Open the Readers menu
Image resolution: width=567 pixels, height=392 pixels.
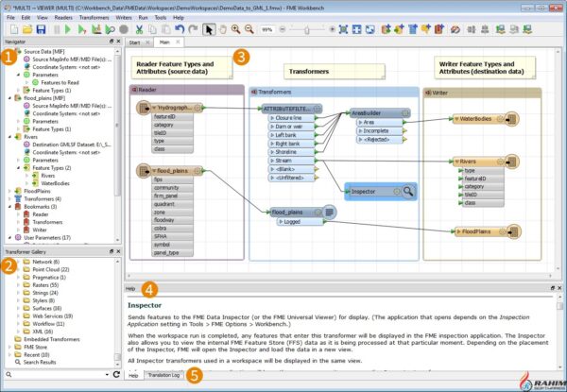pos(63,17)
